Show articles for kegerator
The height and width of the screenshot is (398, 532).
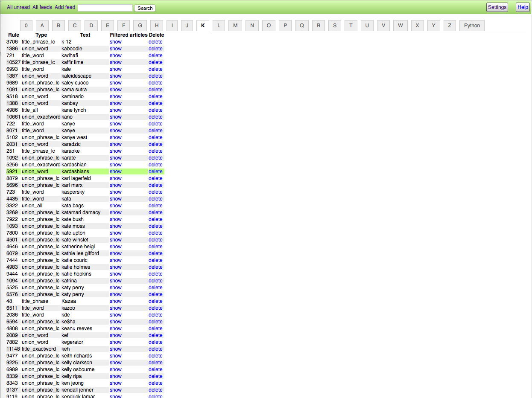pos(116,342)
